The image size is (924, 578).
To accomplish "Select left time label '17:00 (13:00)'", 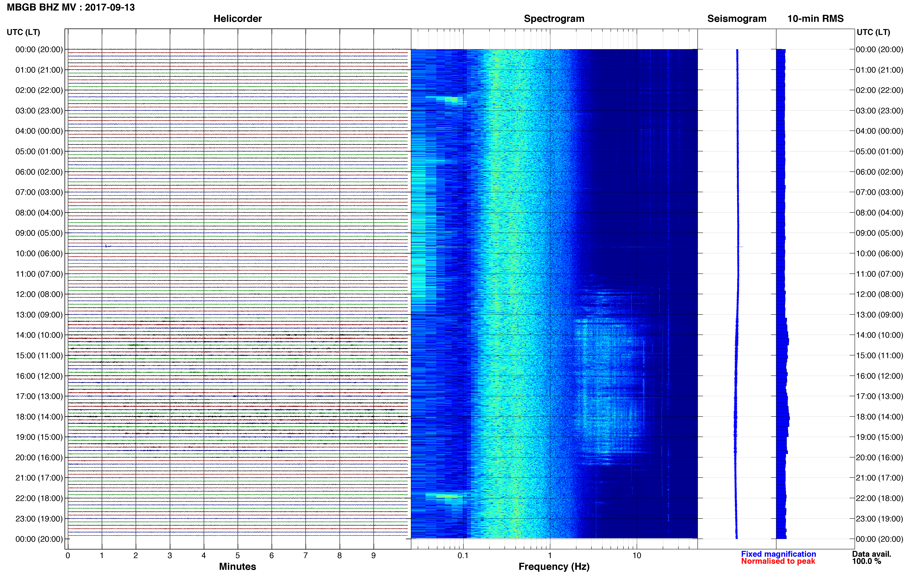I will tap(39, 396).
